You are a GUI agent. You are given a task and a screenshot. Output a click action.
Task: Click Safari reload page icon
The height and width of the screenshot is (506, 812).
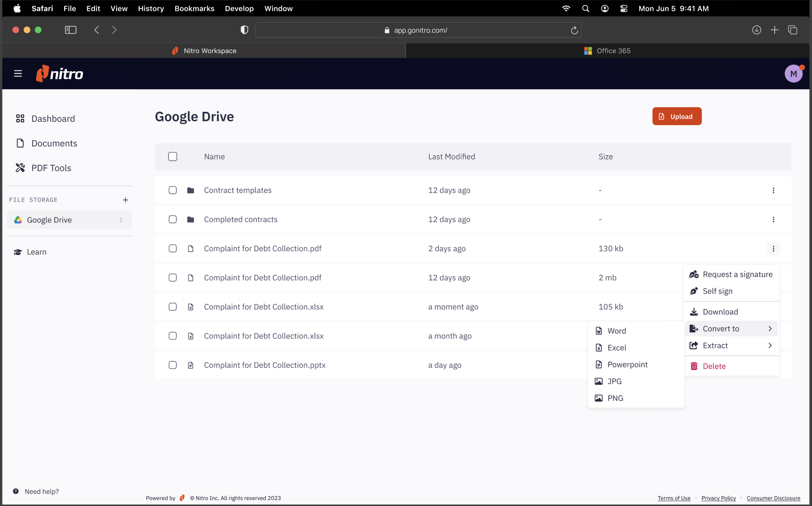(574, 30)
